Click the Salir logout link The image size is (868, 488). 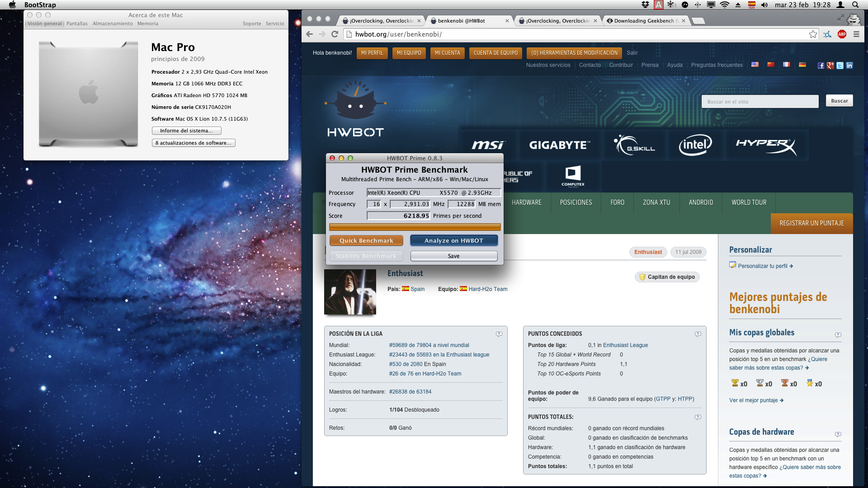point(632,53)
